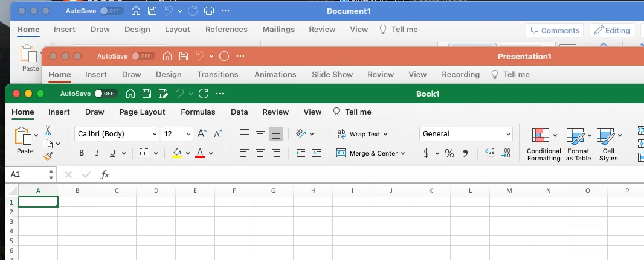Apply yellow fill color highlight
The height and width of the screenshot is (260, 644).
(177, 153)
